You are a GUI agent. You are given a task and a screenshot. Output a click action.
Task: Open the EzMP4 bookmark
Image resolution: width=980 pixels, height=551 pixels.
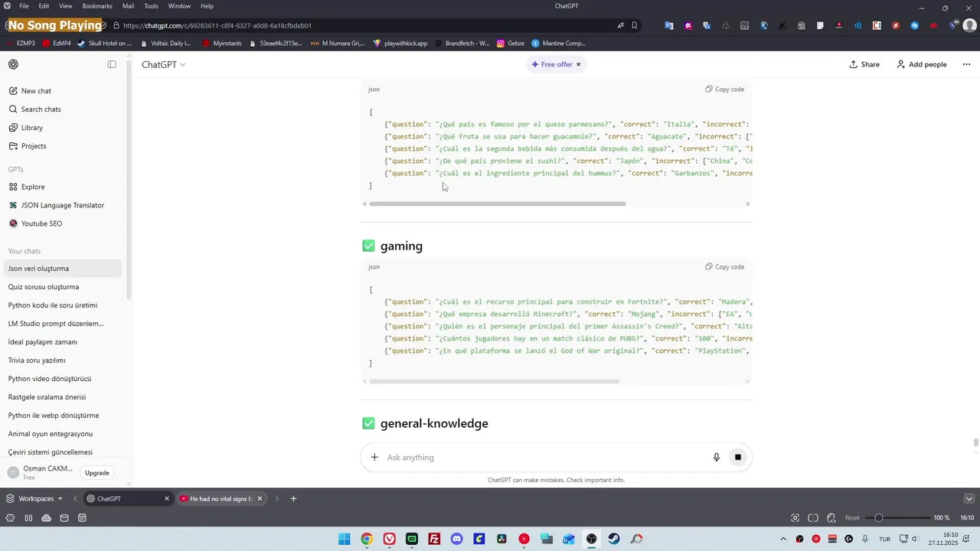(57, 44)
